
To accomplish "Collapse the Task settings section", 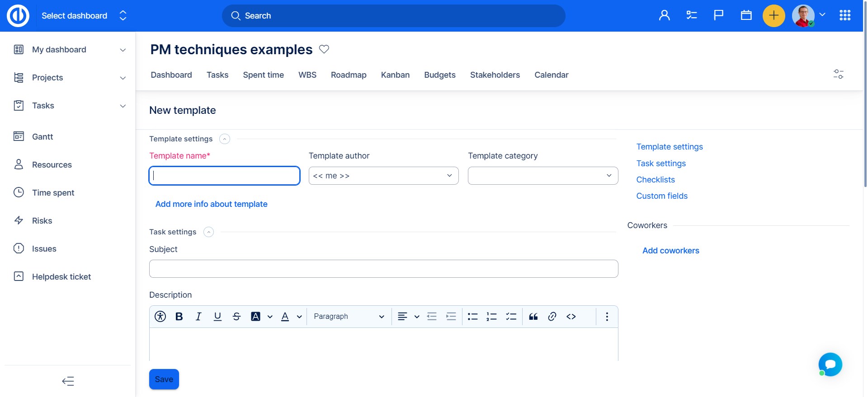I will pos(208,232).
